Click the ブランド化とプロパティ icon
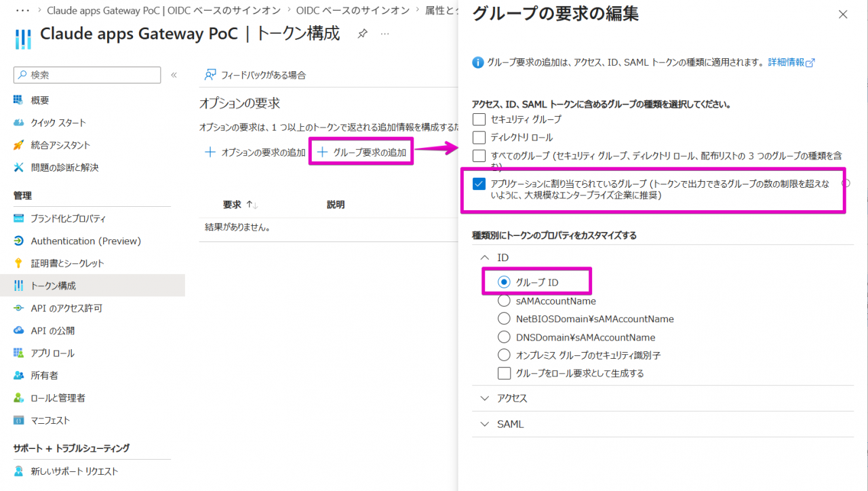 [18, 219]
